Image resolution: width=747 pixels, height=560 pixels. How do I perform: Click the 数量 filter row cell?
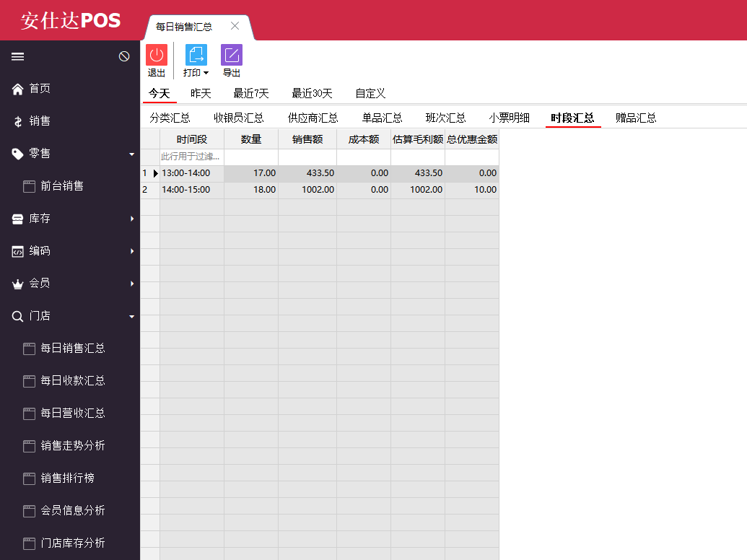tap(251, 157)
